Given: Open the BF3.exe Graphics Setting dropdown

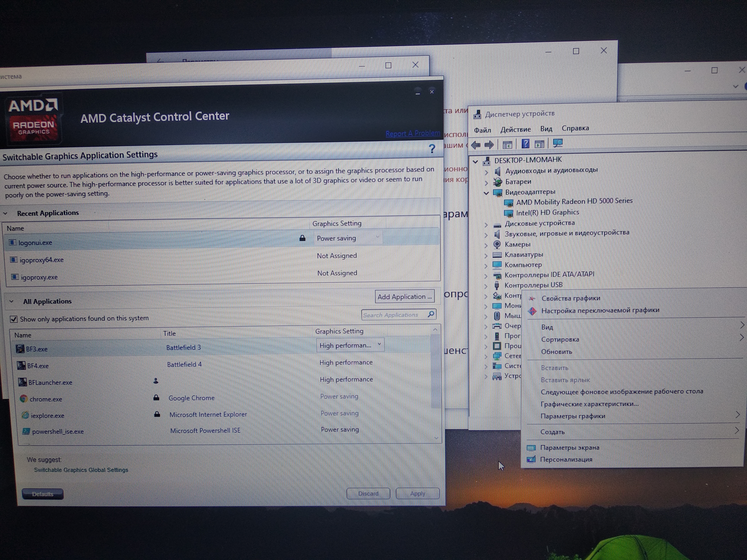Looking at the screenshot, I should click(x=350, y=345).
